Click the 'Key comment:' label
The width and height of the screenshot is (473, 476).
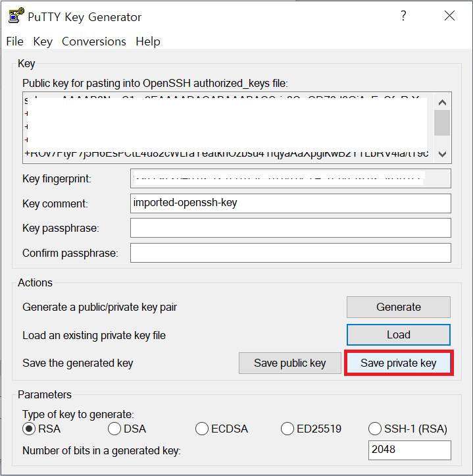[55, 203]
